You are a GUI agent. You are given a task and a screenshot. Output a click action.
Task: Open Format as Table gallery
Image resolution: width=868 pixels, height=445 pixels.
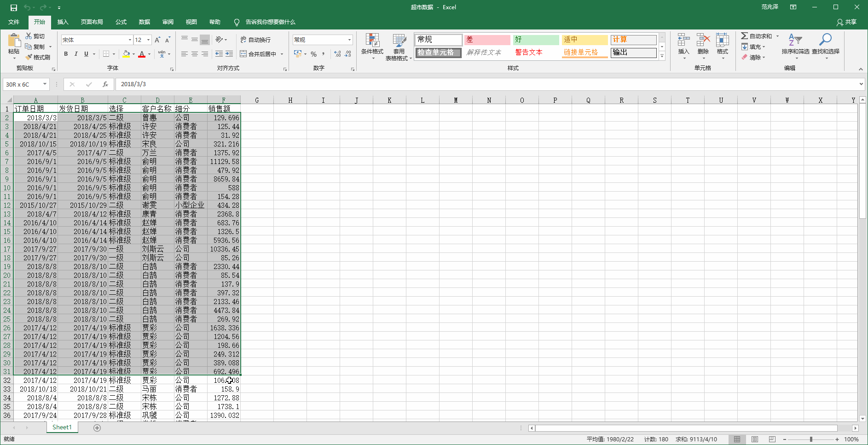tap(399, 47)
